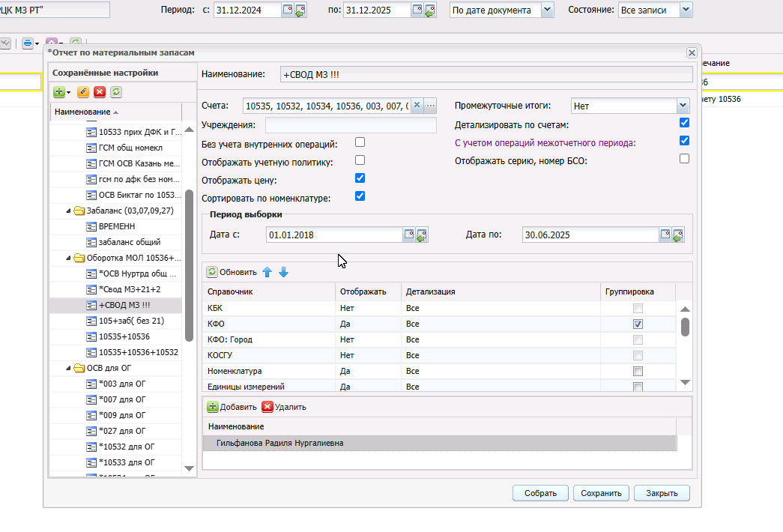Image resolution: width=783 pixels, height=532 pixels.
Task: Disable Детализировать по счетам checkbox
Action: point(685,123)
